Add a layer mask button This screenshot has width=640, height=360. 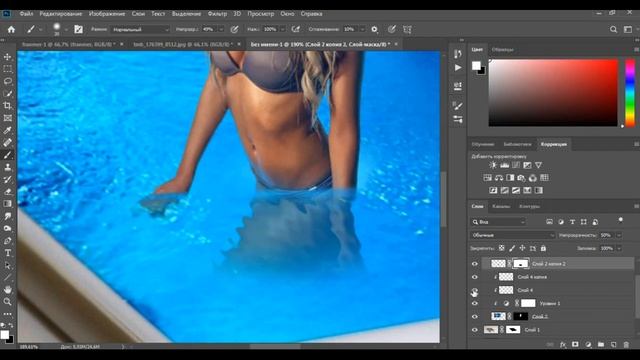point(575,345)
